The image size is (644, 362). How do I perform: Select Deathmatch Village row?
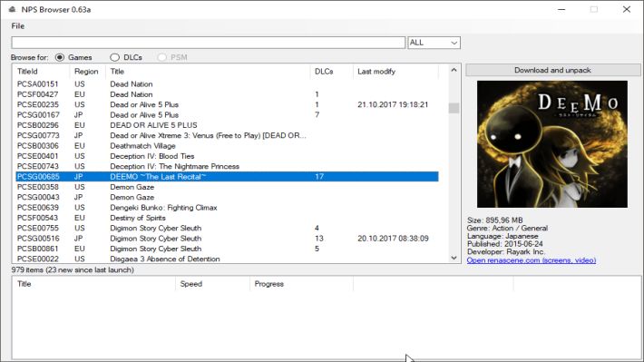pyautogui.click(x=227, y=146)
